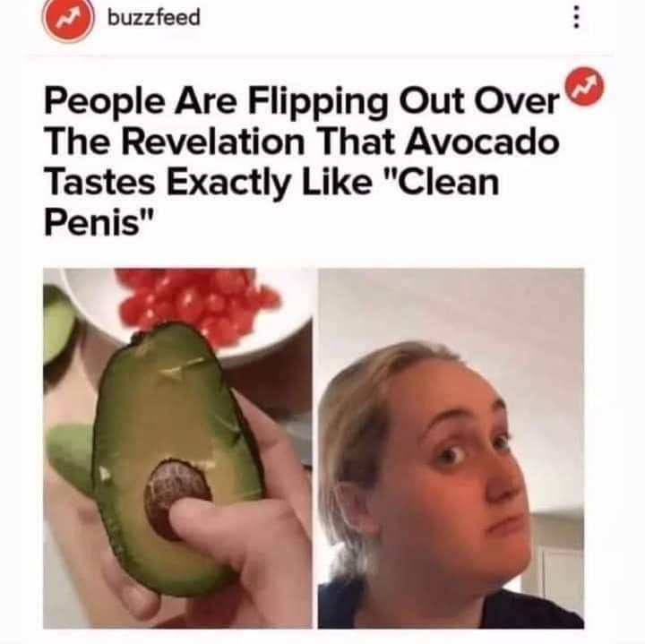
Task: Click the word "Exactly" in headline
Action: click(228, 184)
